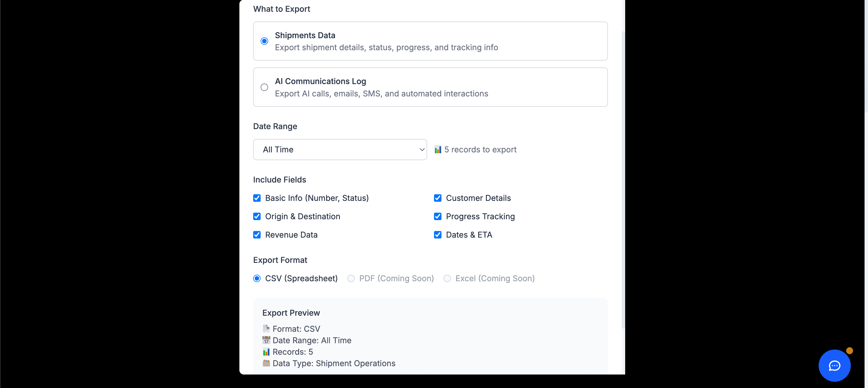Uncheck the Revenue Data field

point(257,235)
